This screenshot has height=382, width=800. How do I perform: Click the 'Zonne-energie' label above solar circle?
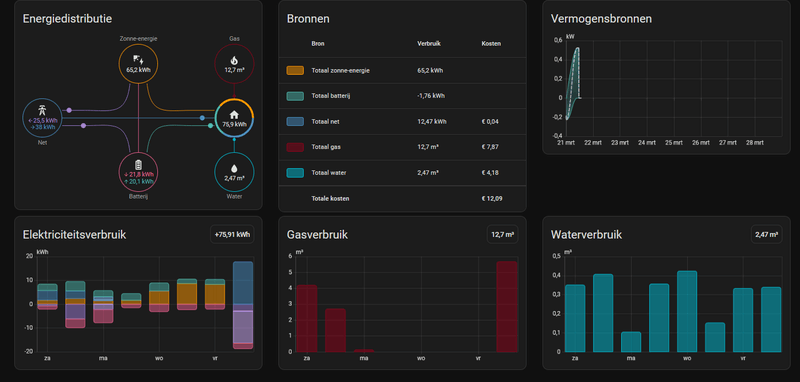pyautogui.click(x=138, y=39)
